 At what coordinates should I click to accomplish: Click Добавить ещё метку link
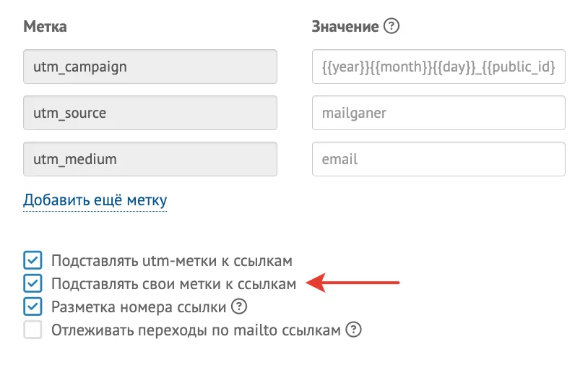(x=95, y=200)
